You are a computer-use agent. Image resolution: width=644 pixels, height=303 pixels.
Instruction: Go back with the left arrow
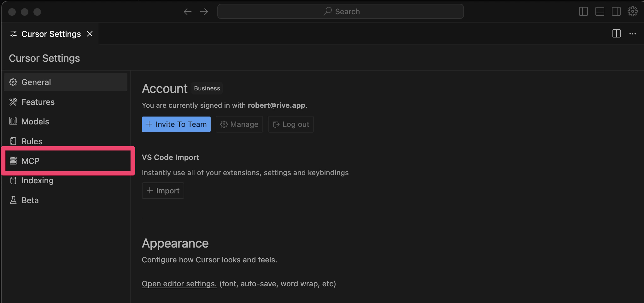click(188, 12)
